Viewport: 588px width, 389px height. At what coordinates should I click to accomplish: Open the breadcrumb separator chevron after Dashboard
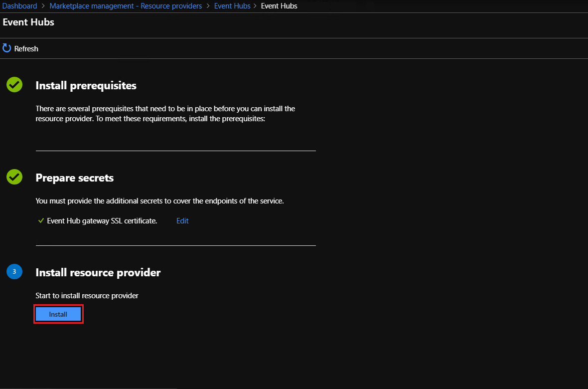tap(42, 5)
